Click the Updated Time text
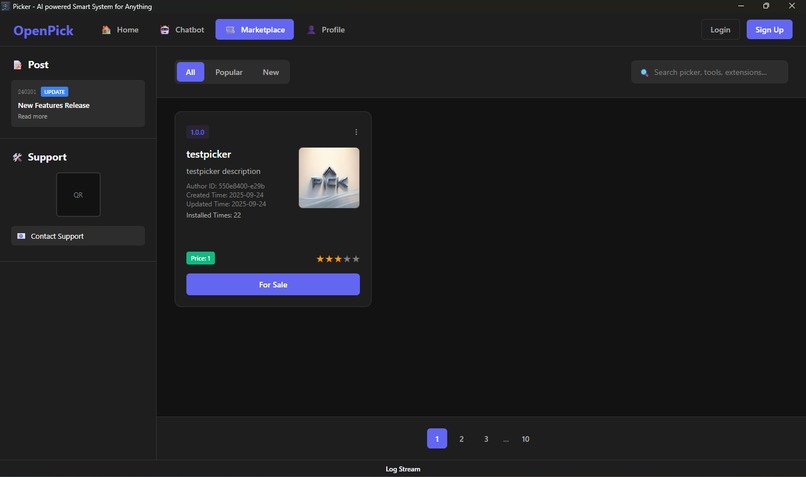The width and height of the screenshot is (806, 477). pos(226,204)
